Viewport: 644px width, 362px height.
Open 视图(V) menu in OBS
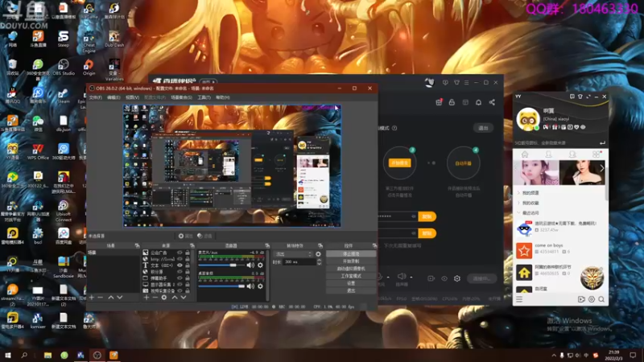point(132,97)
